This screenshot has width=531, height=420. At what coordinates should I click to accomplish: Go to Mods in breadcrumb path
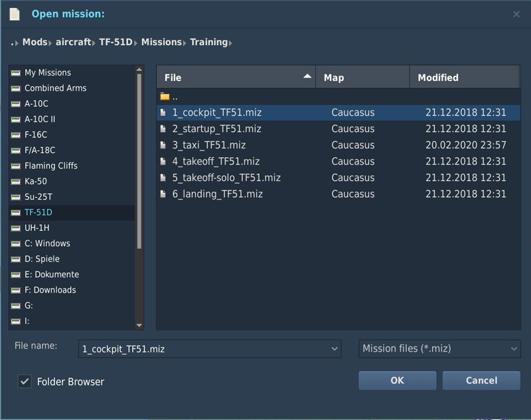tap(35, 42)
